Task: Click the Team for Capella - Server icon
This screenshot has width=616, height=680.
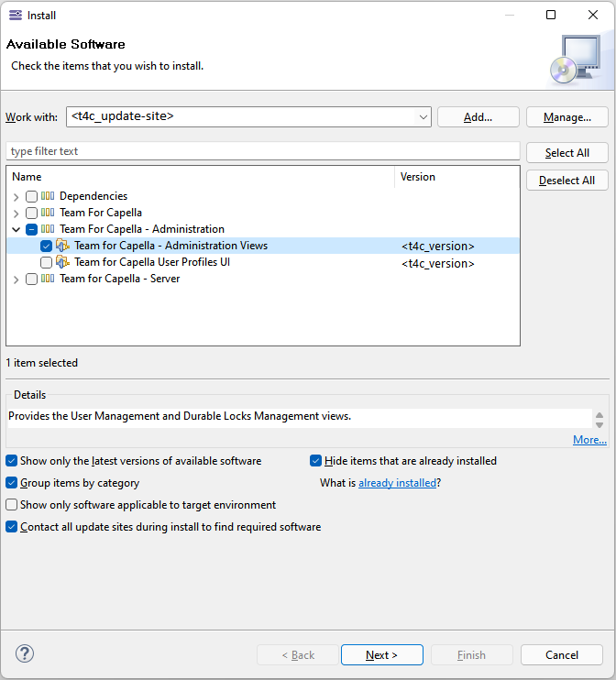Action: (48, 279)
